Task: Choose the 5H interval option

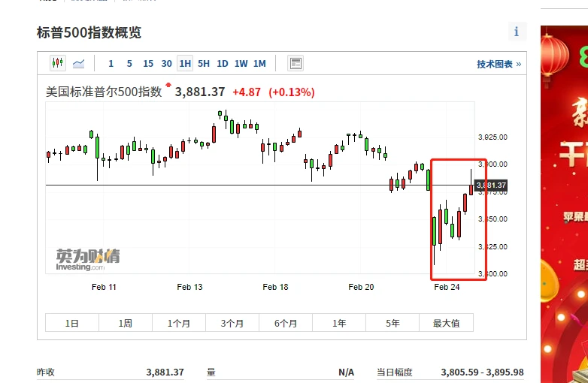Action: click(x=204, y=64)
